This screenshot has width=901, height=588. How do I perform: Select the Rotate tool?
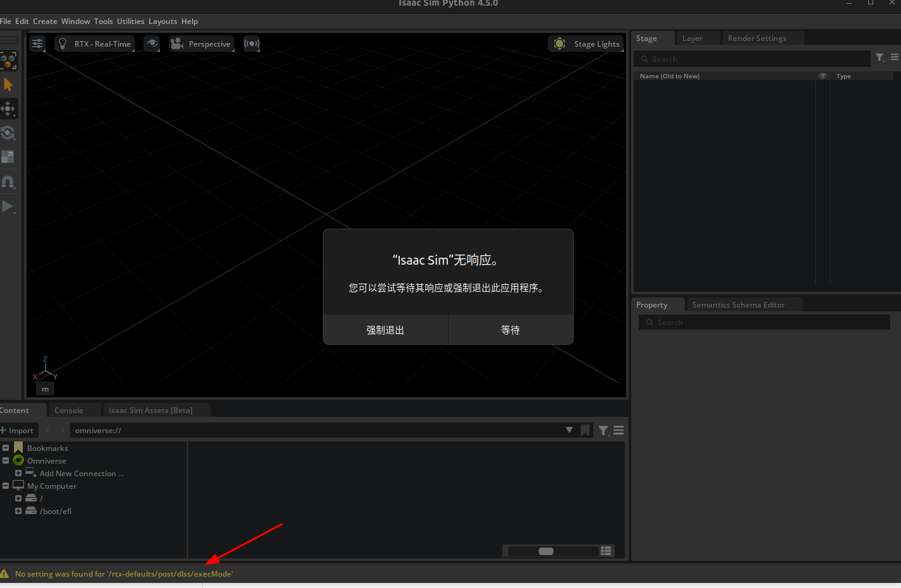8,133
